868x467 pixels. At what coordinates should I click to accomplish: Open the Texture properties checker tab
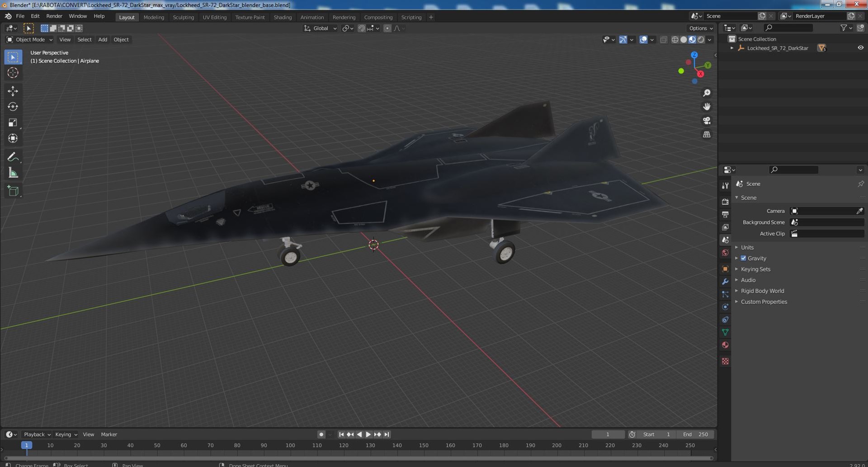tap(725, 361)
